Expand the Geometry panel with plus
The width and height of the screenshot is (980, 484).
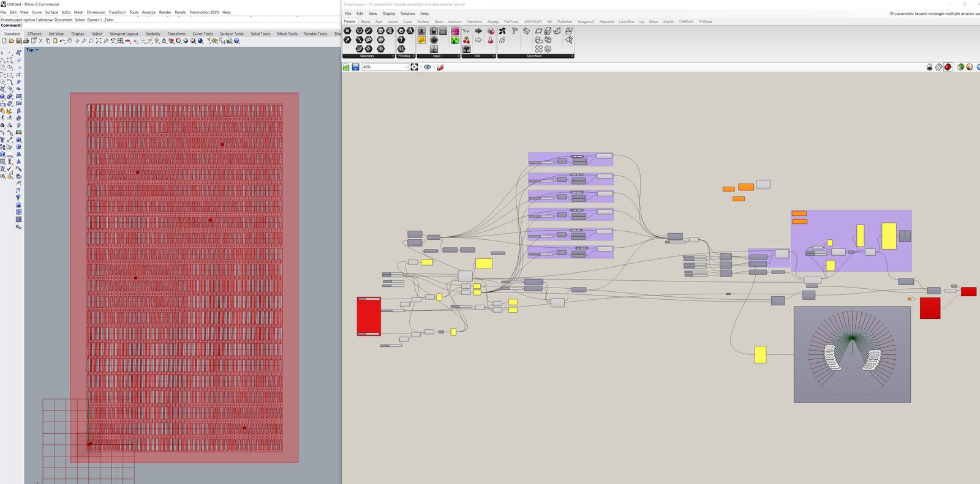point(393,56)
